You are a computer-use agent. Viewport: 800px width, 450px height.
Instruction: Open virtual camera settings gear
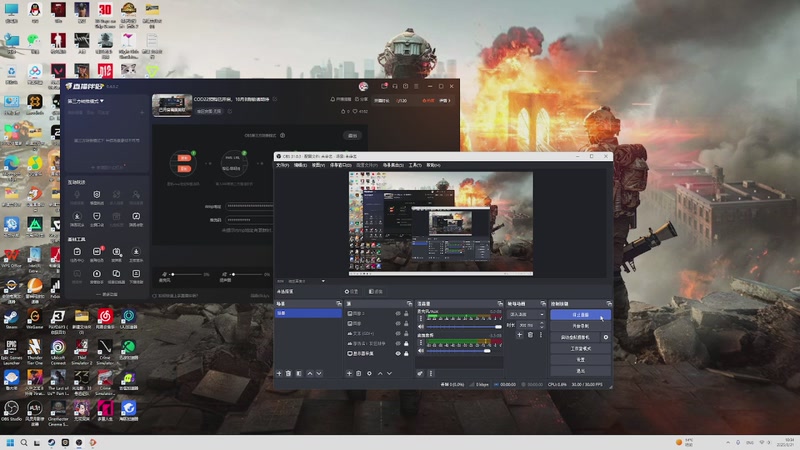tap(606, 337)
